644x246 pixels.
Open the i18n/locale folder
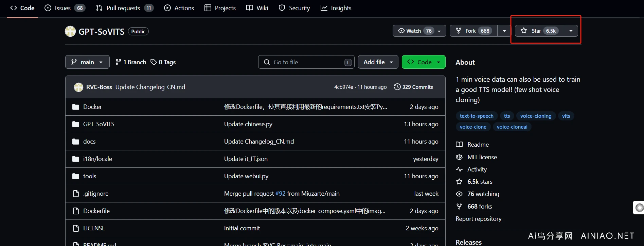coord(97,159)
